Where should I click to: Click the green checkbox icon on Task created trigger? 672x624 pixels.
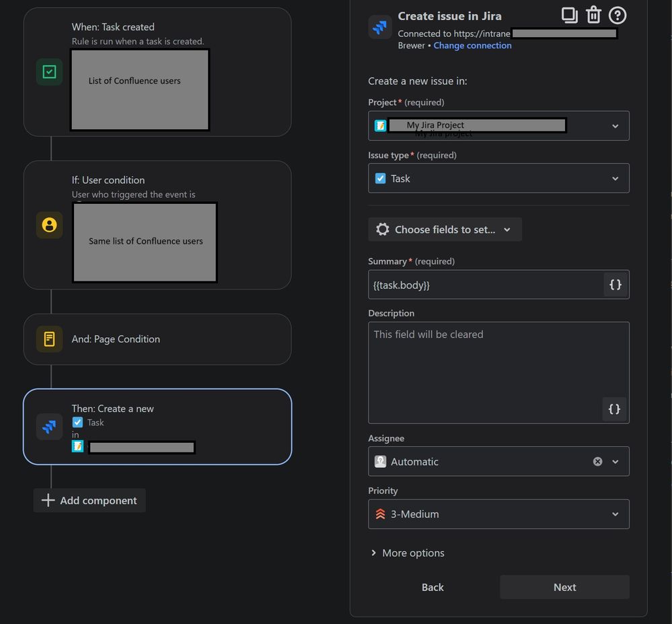coord(48,71)
